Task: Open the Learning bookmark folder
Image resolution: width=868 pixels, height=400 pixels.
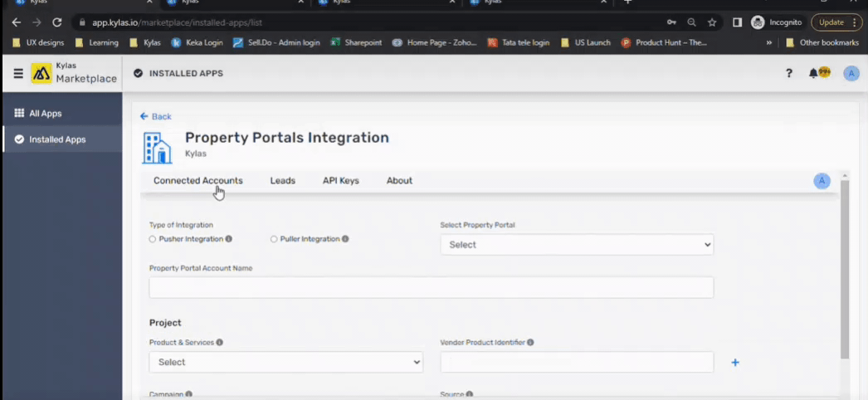Action: point(97,42)
